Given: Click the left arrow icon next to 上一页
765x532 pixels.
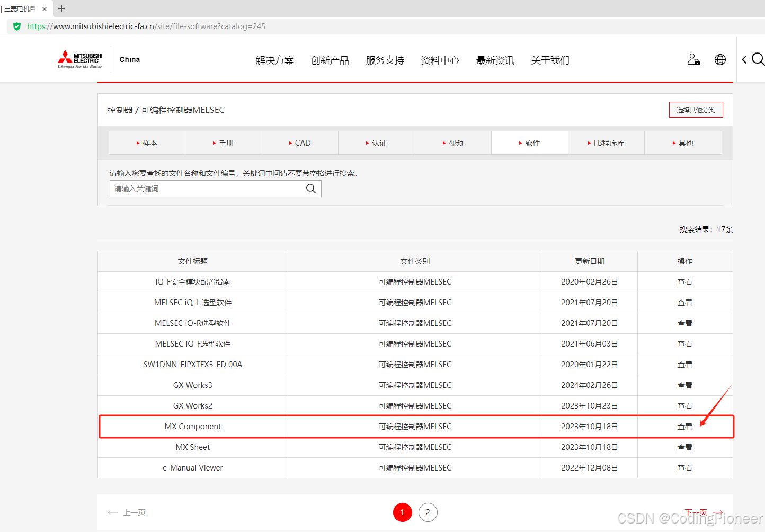Looking at the screenshot, I should click(113, 512).
